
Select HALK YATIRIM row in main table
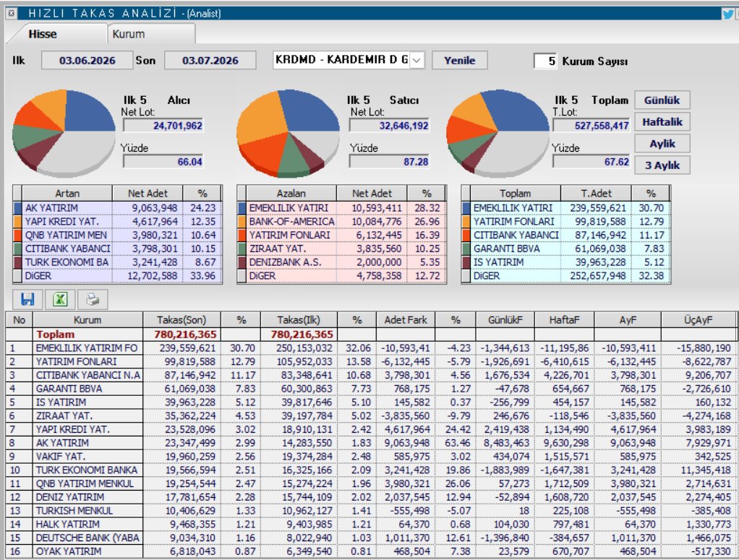click(371, 524)
